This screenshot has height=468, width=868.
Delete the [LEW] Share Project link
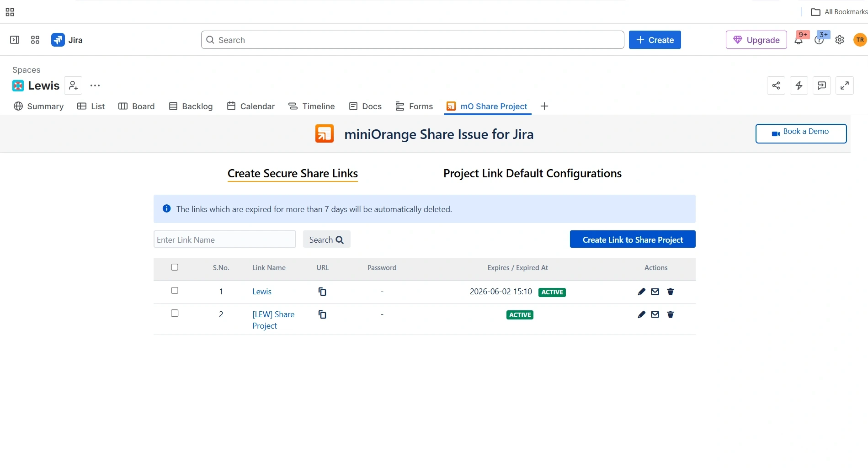[x=671, y=314]
